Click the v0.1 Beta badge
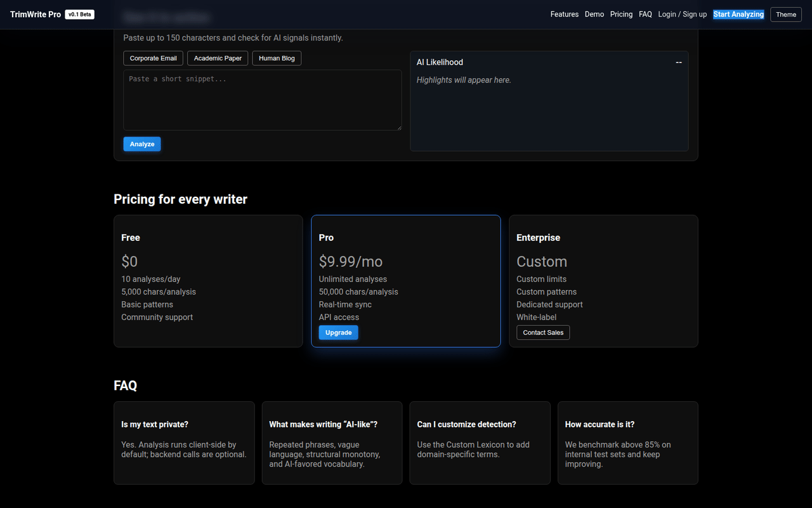The image size is (812, 508). tap(80, 15)
